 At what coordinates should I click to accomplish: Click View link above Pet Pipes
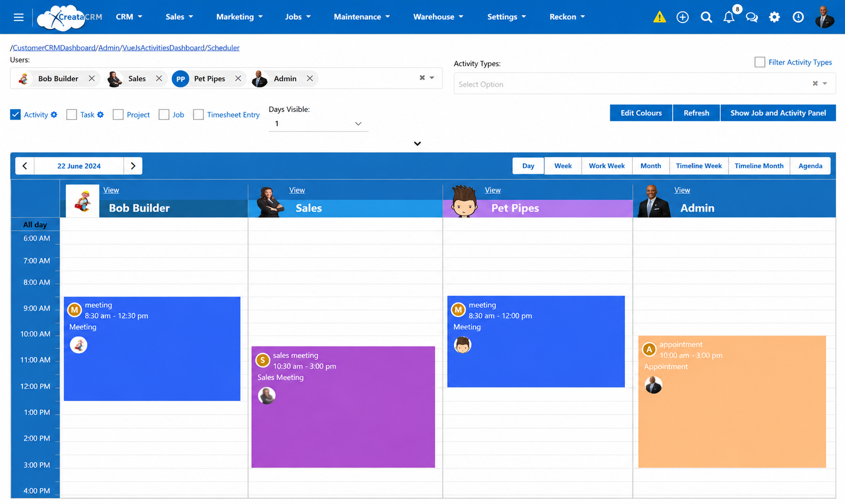pyautogui.click(x=493, y=190)
